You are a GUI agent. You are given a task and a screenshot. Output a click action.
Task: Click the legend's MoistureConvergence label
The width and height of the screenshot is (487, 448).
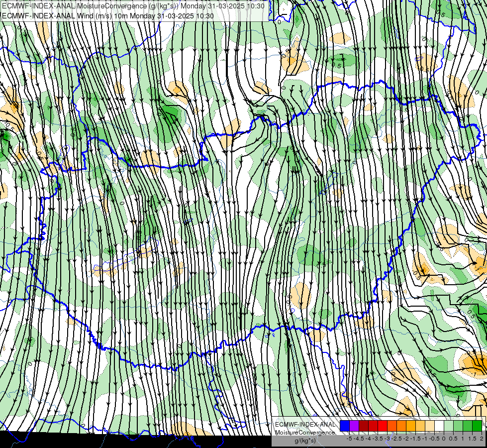click(x=305, y=433)
